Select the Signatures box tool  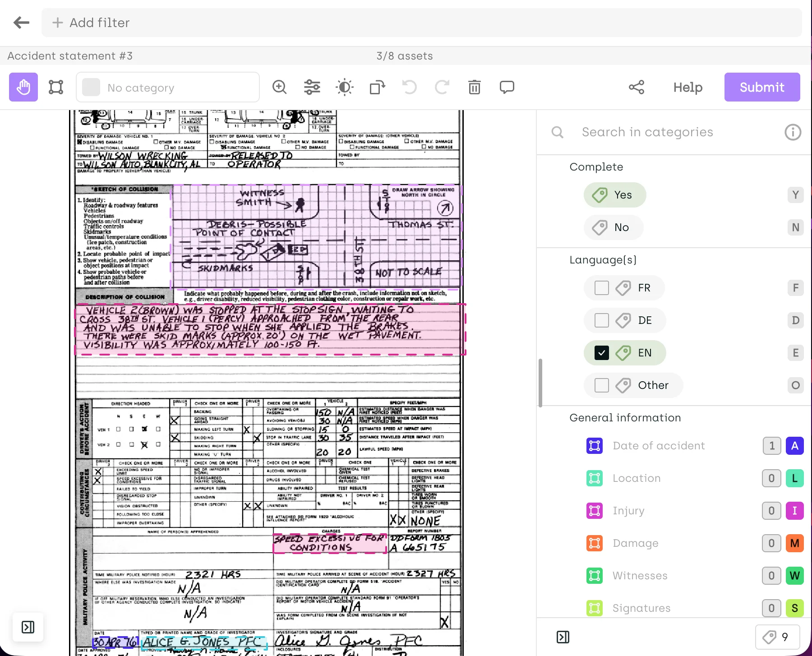(x=595, y=608)
